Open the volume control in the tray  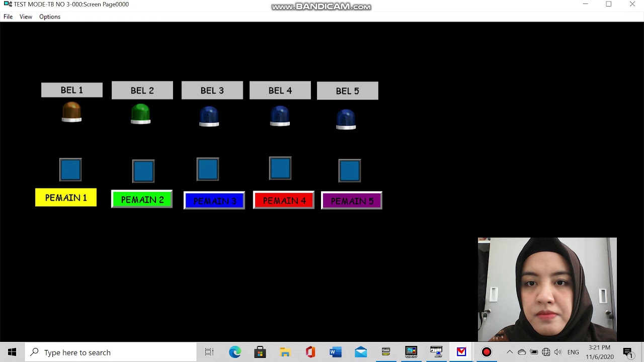558,352
